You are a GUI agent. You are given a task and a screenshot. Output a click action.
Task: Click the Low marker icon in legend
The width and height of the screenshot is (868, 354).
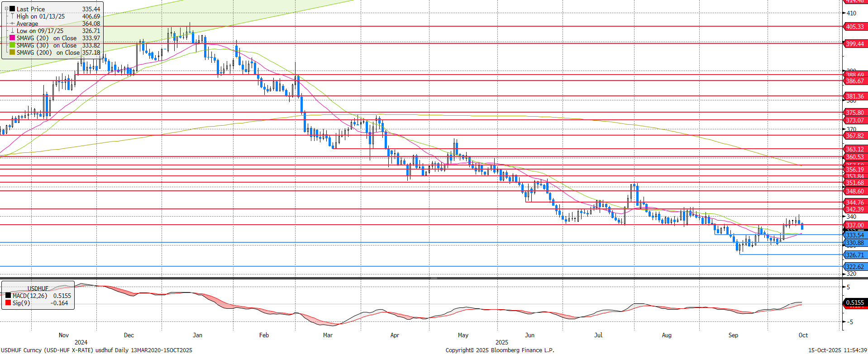point(12,31)
